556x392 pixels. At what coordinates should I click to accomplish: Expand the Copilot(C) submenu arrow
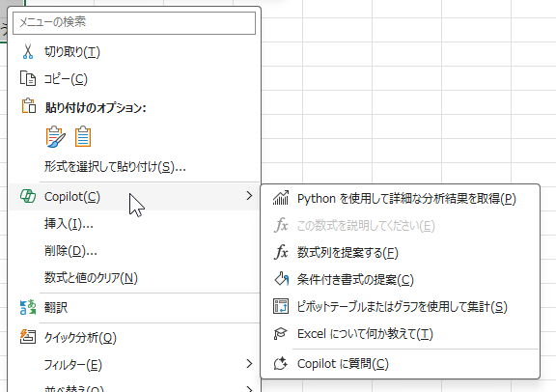(249, 196)
